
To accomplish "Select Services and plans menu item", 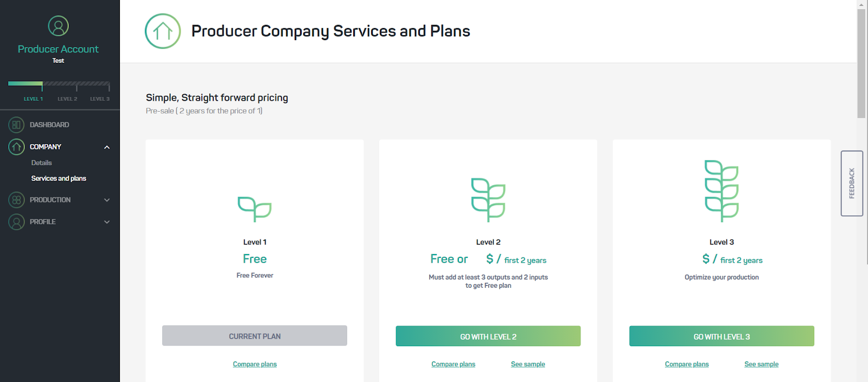I will click(x=59, y=178).
